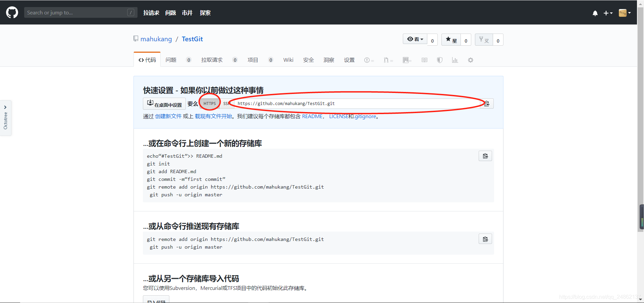
Task: Open the watchers count beside 看
Action: click(432, 40)
